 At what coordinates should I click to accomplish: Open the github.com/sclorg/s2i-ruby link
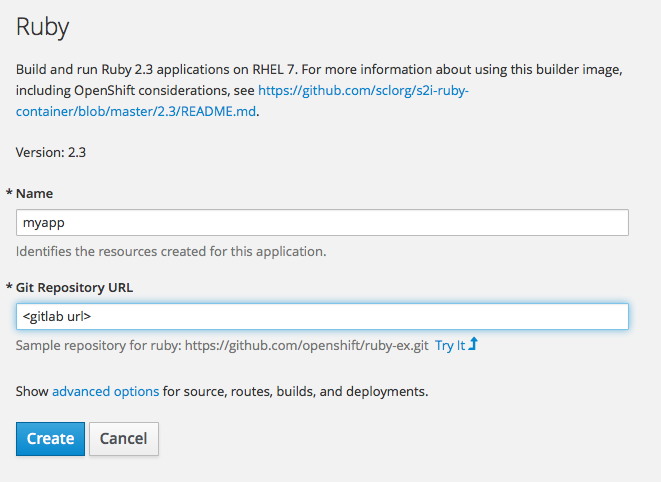363,91
